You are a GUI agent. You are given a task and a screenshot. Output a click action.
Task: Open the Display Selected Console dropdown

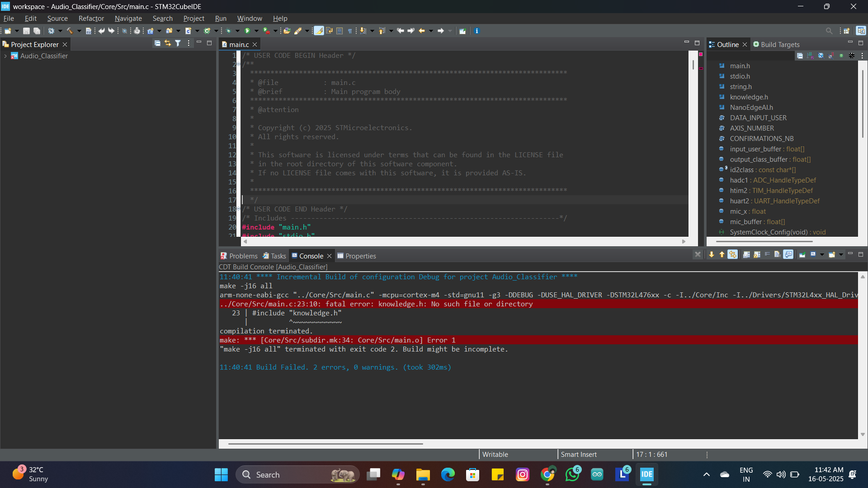pyautogui.click(x=822, y=254)
